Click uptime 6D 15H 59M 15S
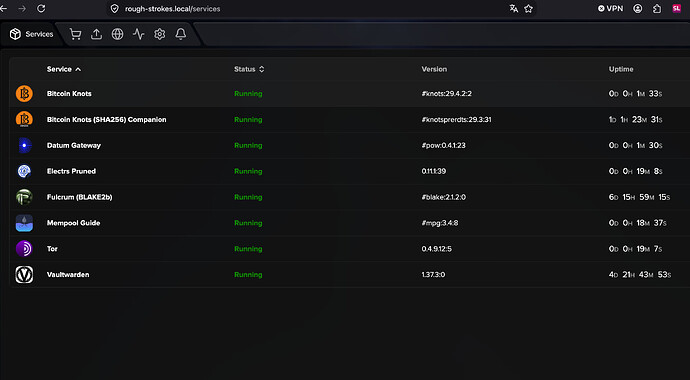Image resolution: width=690 pixels, height=380 pixels. coord(639,197)
